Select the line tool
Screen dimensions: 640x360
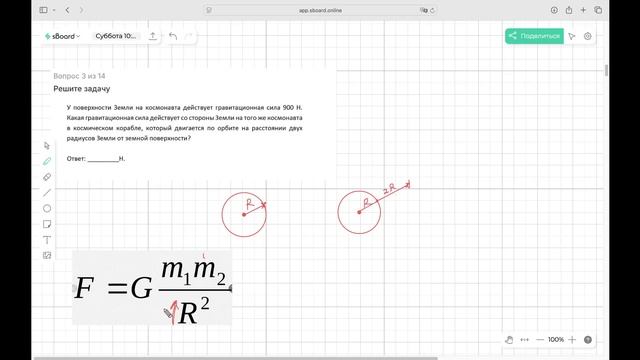pos(47,193)
